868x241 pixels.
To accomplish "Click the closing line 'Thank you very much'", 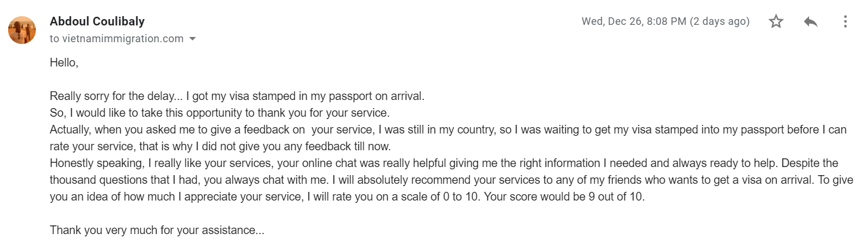I will click(x=157, y=230).
